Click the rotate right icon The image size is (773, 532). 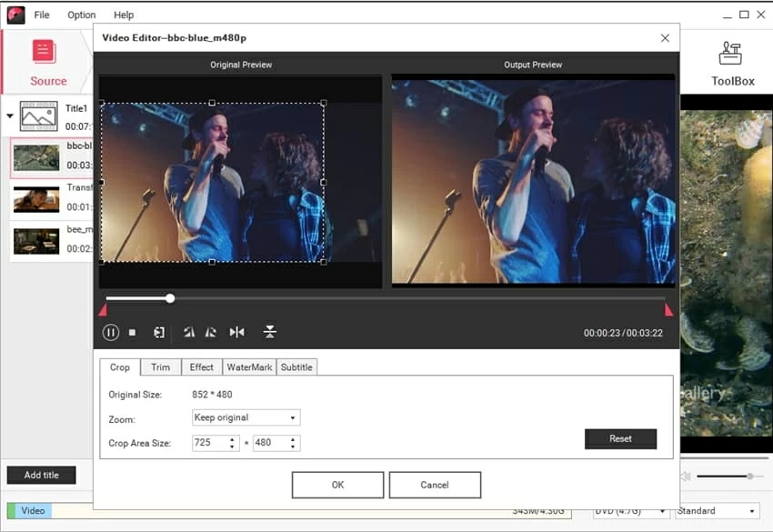point(210,333)
